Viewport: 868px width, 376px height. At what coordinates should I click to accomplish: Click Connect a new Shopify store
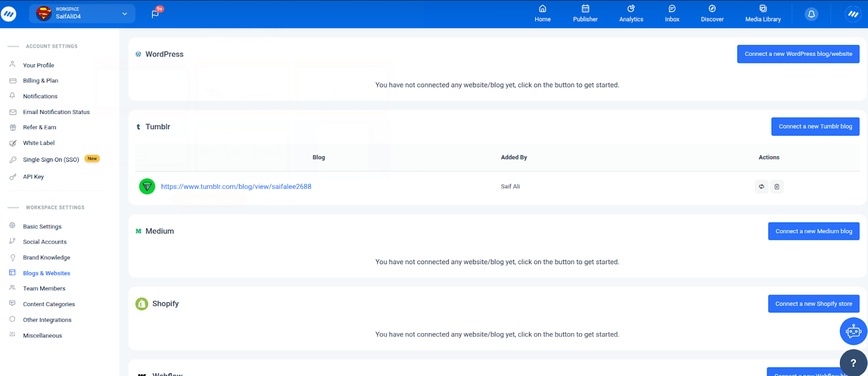(x=814, y=304)
